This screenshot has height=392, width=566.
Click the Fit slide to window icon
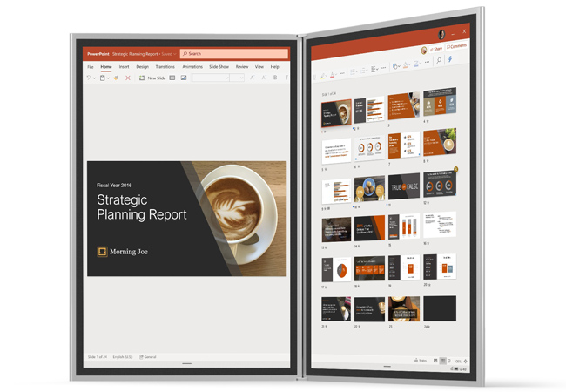(466, 361)
